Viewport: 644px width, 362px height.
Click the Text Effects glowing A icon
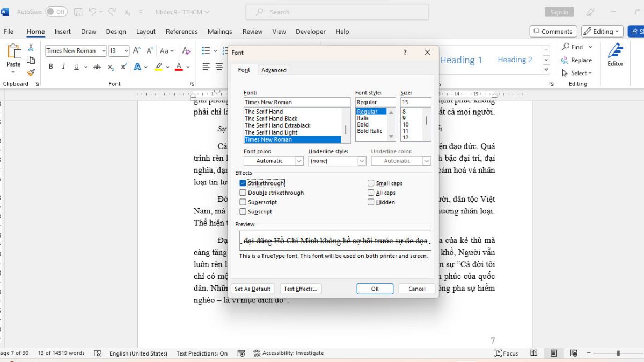point(137,67)
